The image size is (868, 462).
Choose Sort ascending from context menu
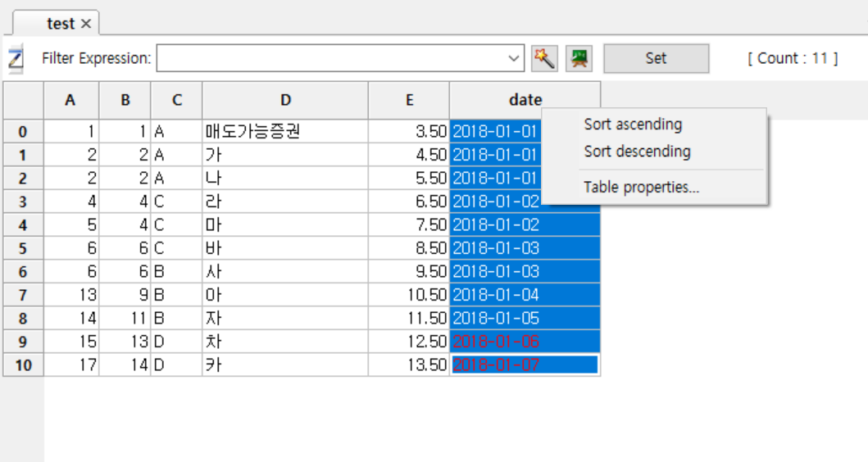tap(634, 125)
